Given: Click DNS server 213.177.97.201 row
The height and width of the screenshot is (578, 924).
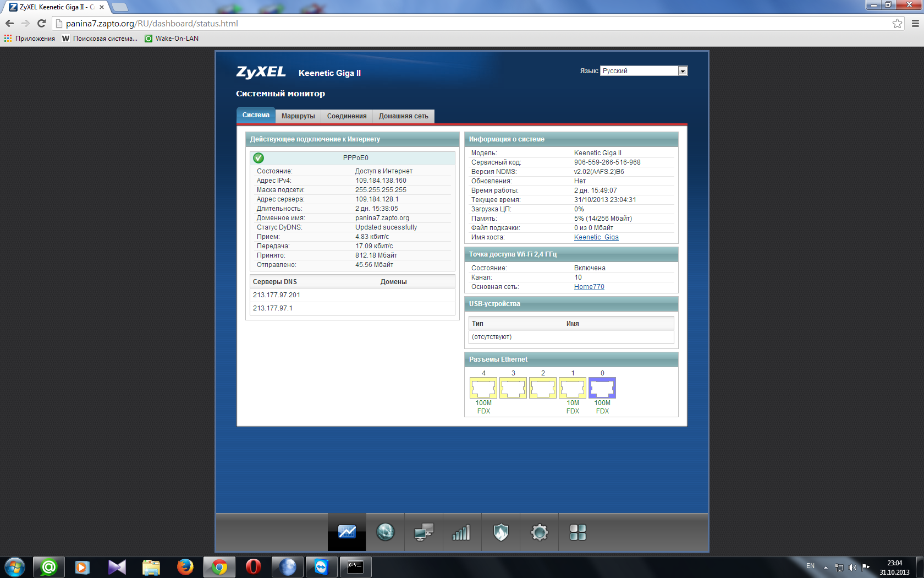Looking at the screenshot, I should (352, 295).
